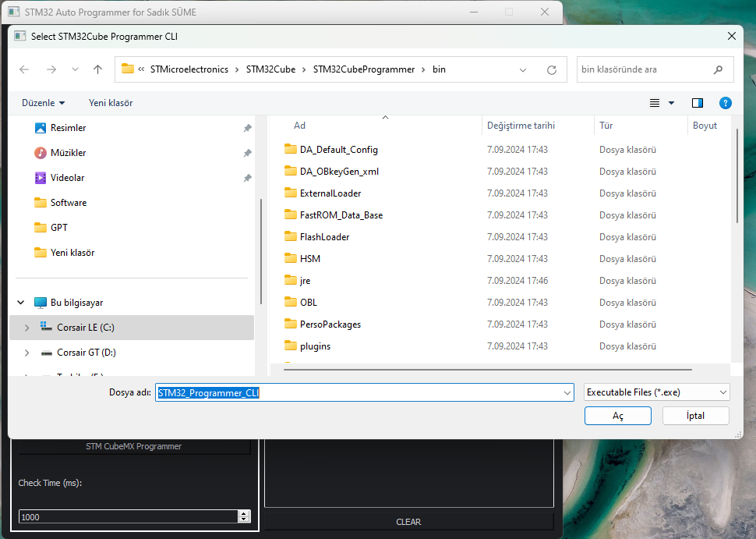Select Corsair LE (C:) drive
The image size is (756, 539).
85,328
